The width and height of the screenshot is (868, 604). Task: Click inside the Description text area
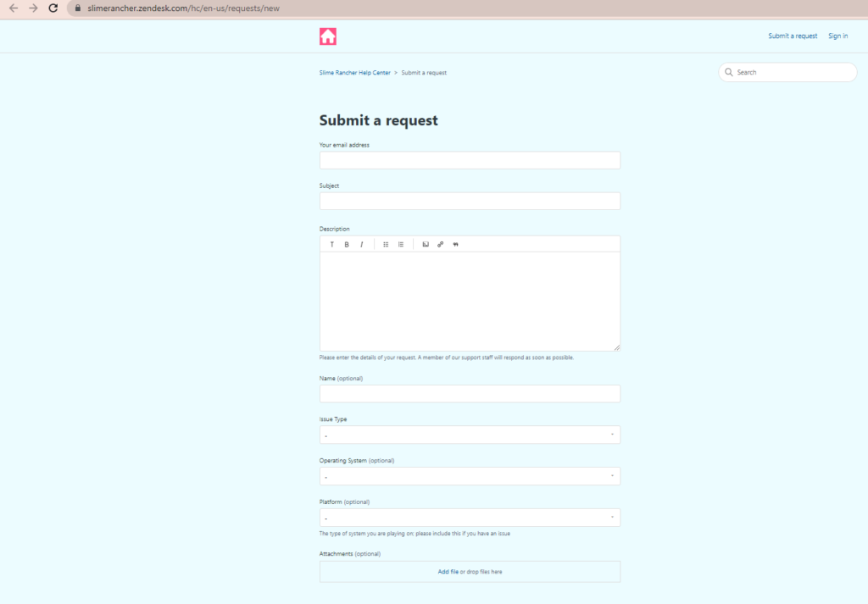tap(470, 302)
